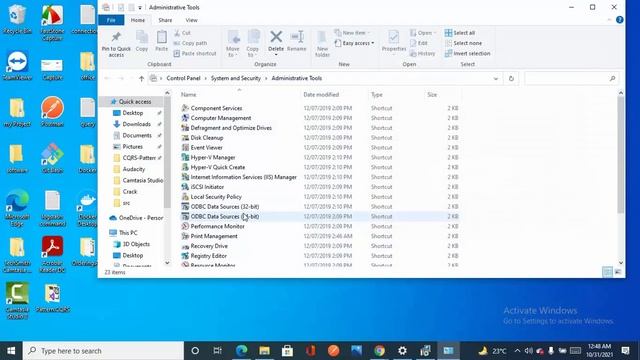Viewport: 640px width, 360px height.
Task: Click the Up one level arrow
Action: pos(141,78)
